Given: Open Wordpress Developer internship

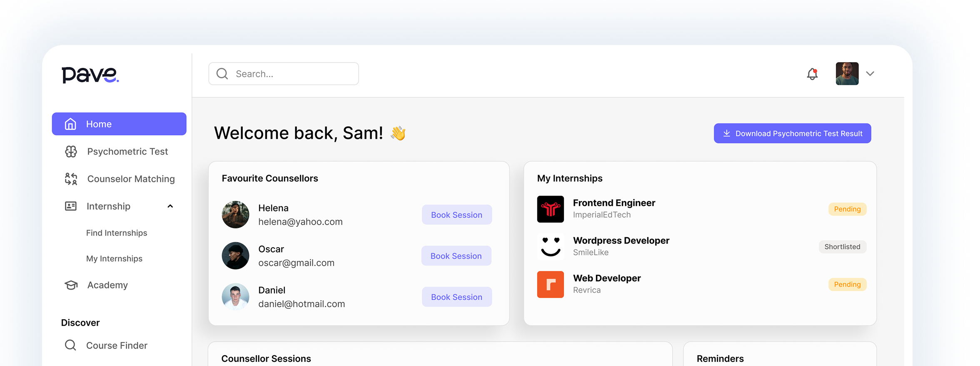Looking at the screenshot, I should click(621, 241).
